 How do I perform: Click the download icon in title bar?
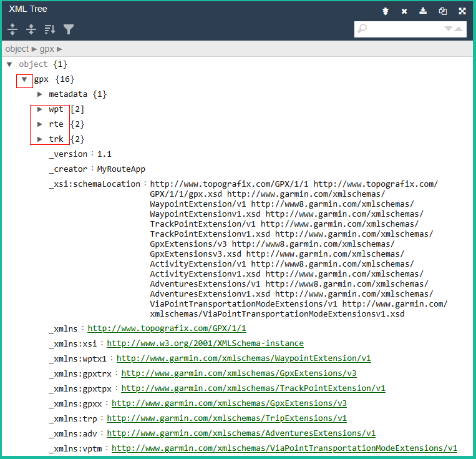[x=423, y=11]
